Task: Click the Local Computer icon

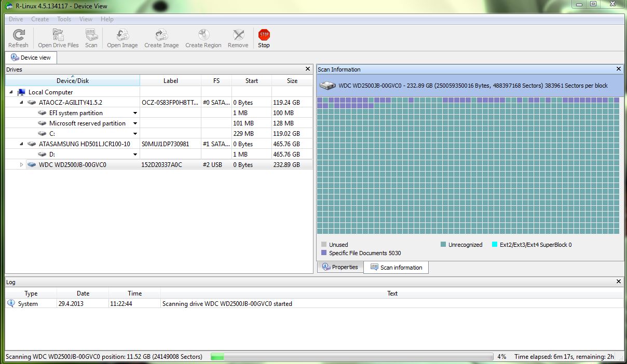Action: tap(21, 92)
